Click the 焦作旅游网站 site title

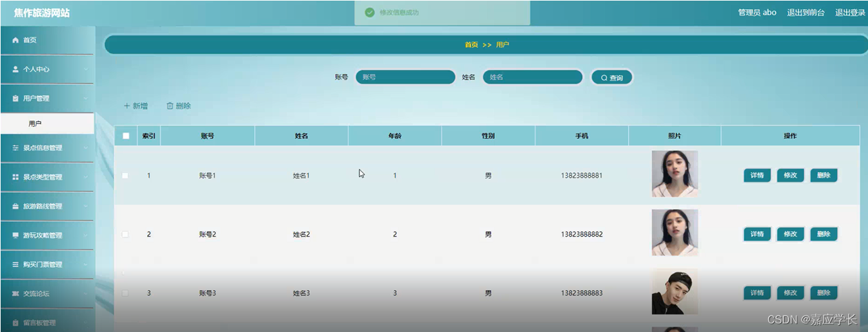click(41, 13)
